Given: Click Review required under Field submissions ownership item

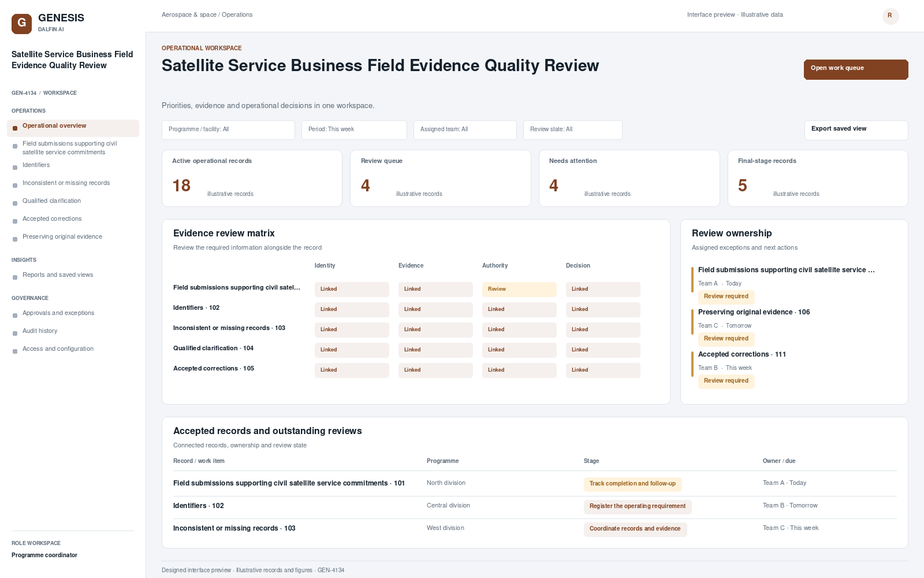Looking at the screenshot, I should click(x=726, y=297).
